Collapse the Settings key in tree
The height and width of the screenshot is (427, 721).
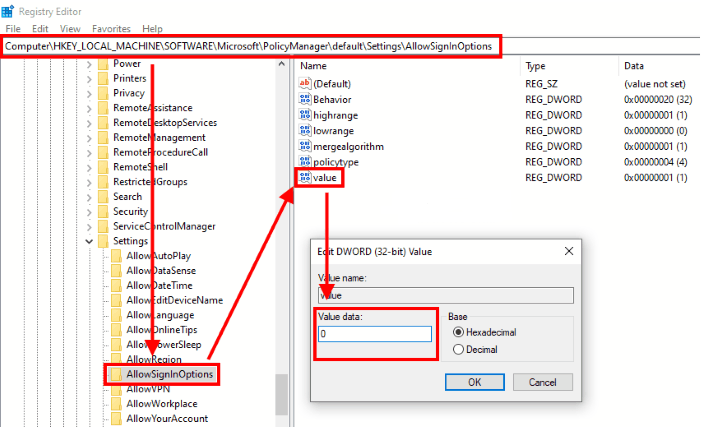(89, 241)
